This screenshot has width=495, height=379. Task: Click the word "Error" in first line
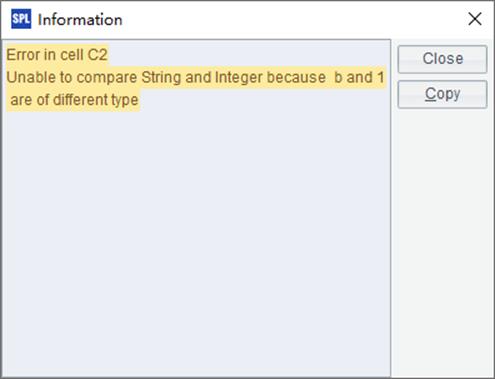(x=23, y=55)
